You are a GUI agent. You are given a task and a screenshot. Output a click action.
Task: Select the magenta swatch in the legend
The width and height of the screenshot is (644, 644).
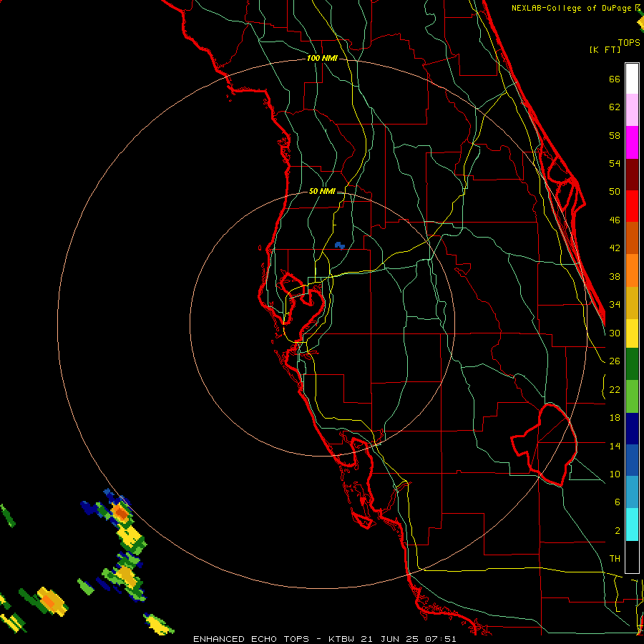pyautogui.click(x=632, y=142)
